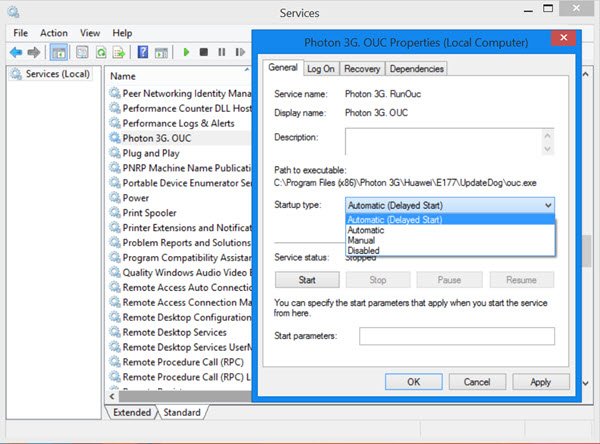Click into the Description text box
The image size is (600, 444).
pyautogui.click(x=443, y=142)
